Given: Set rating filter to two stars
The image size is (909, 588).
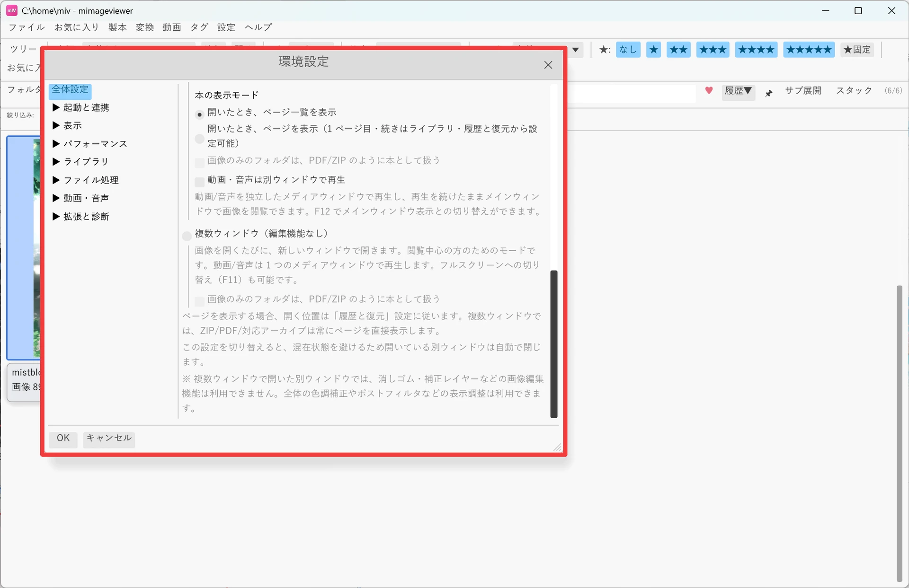Looking at the screenshot, I should (x=678, y=50).
